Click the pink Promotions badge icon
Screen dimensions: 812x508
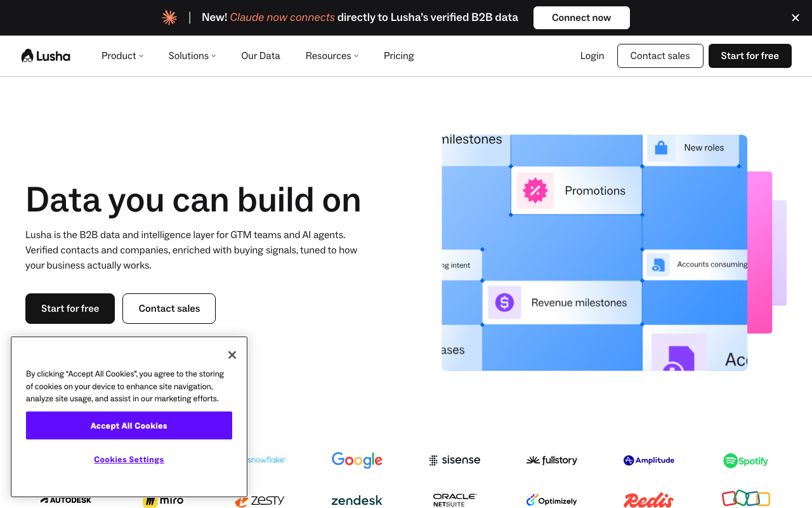tap(535, 190)
